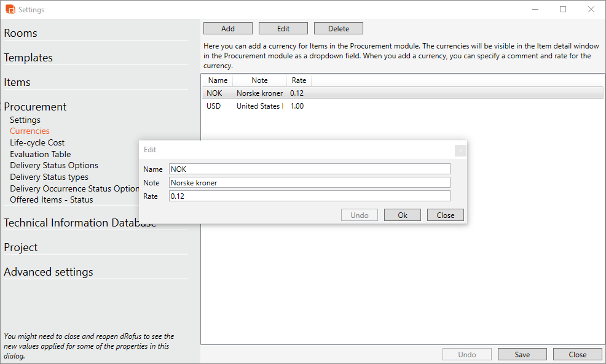The width and height of the screenshot is (606, 364).
Task: Click the Rate input field showing 0.12
Action: [x=309, y=196]
